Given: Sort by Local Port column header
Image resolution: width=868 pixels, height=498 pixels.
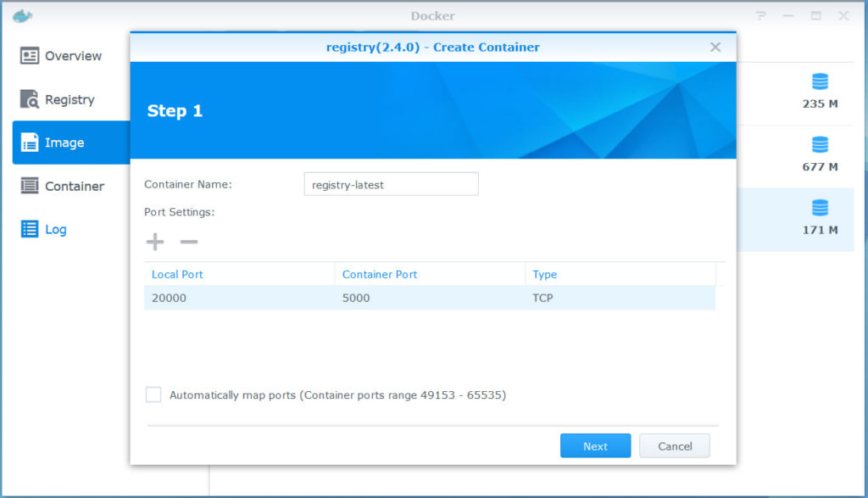Looking at the screenshot, I should 239,274.
